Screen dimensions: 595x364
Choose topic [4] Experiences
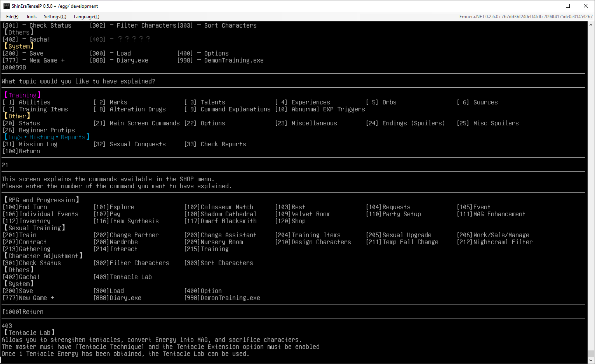pyautogui.click(x=303, y=102)
